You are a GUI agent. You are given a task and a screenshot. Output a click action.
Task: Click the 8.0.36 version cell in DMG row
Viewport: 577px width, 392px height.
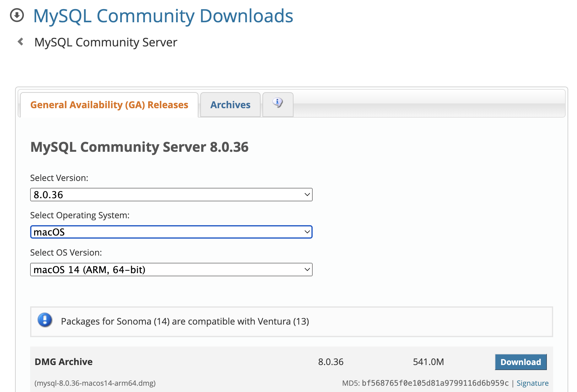331,362
